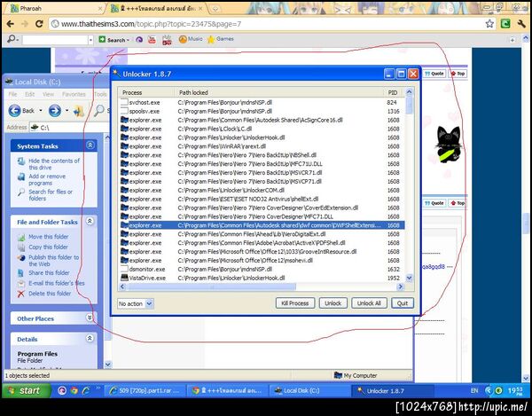The height and width of the screenshot is (416, 532).
Task: Click the Chrome wrench settings icon
Action: click(x=522, y=23)
